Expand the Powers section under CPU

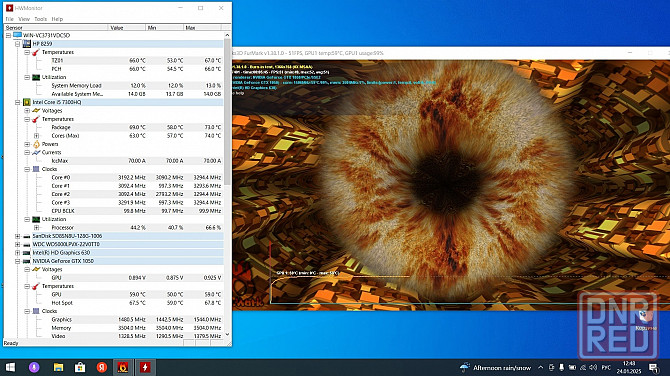click(x=27, y=144)
